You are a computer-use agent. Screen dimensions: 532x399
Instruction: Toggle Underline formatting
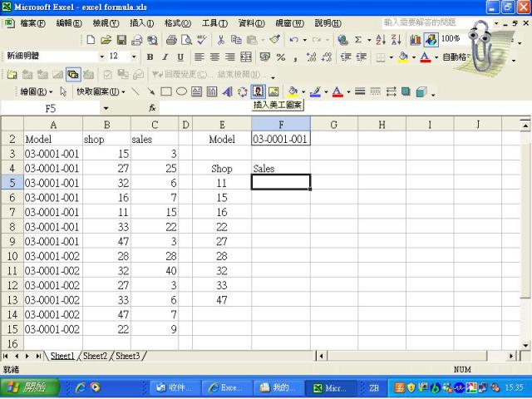click(180, 57)
